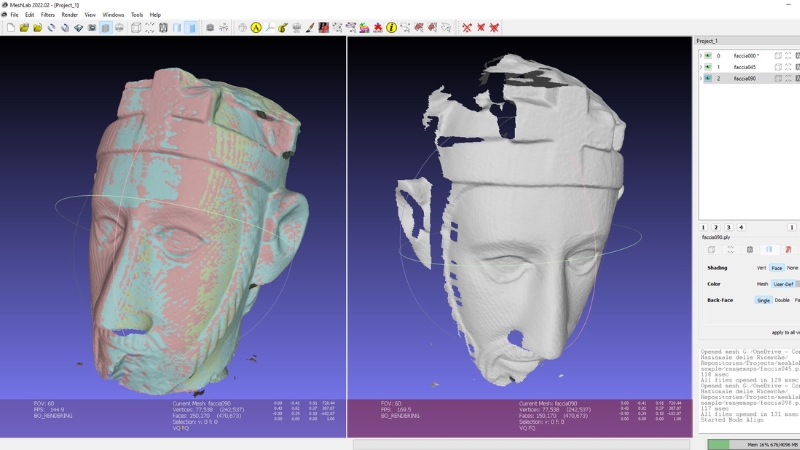Set Back-Face mode to Double
Image resolution: width=800 pixels, height=450 pixels.
[782, 300]
